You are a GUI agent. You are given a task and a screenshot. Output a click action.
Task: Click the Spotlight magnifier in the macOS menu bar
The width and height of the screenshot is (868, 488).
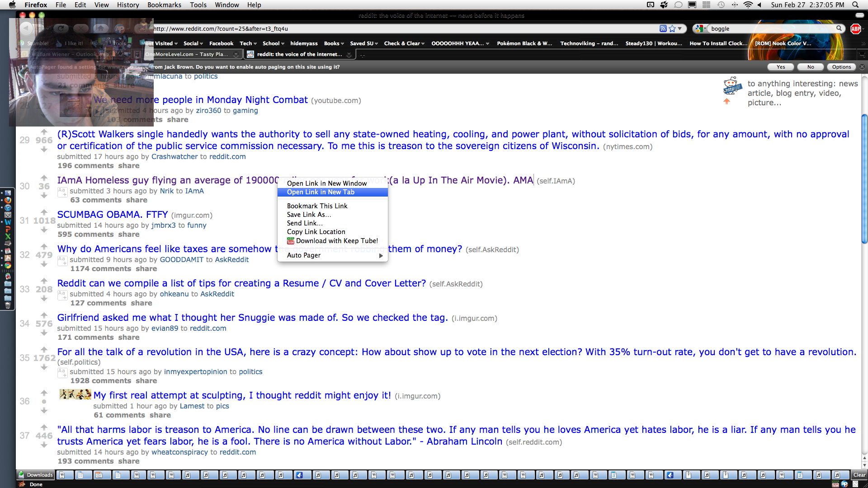tap(855, 5)
